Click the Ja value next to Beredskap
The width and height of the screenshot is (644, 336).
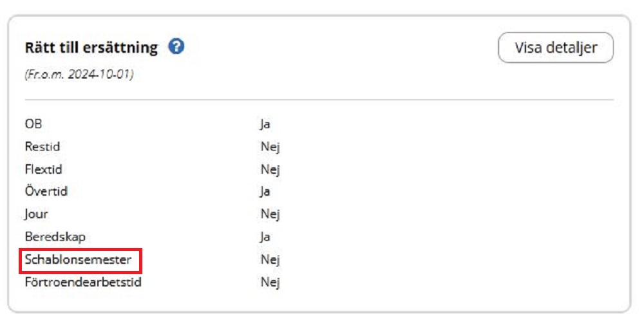[x=265, y=237]
